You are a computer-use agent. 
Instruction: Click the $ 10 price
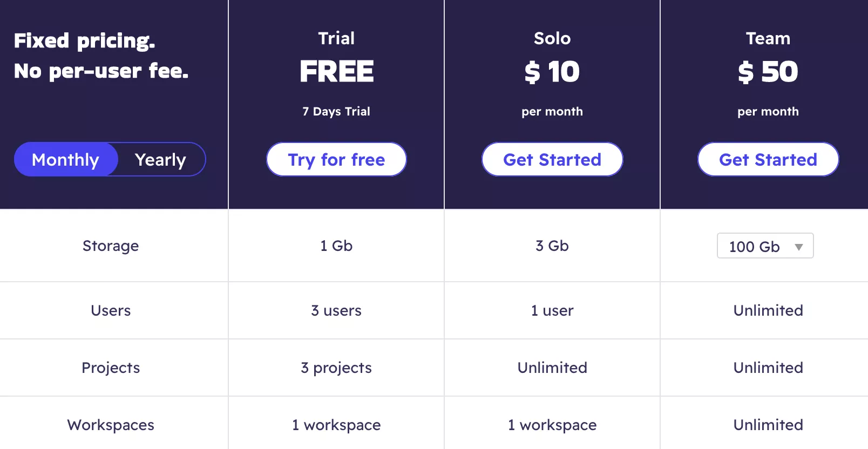552,72
